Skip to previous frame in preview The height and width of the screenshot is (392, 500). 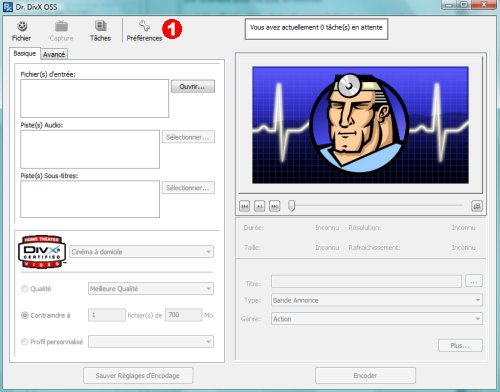point(245,206)
